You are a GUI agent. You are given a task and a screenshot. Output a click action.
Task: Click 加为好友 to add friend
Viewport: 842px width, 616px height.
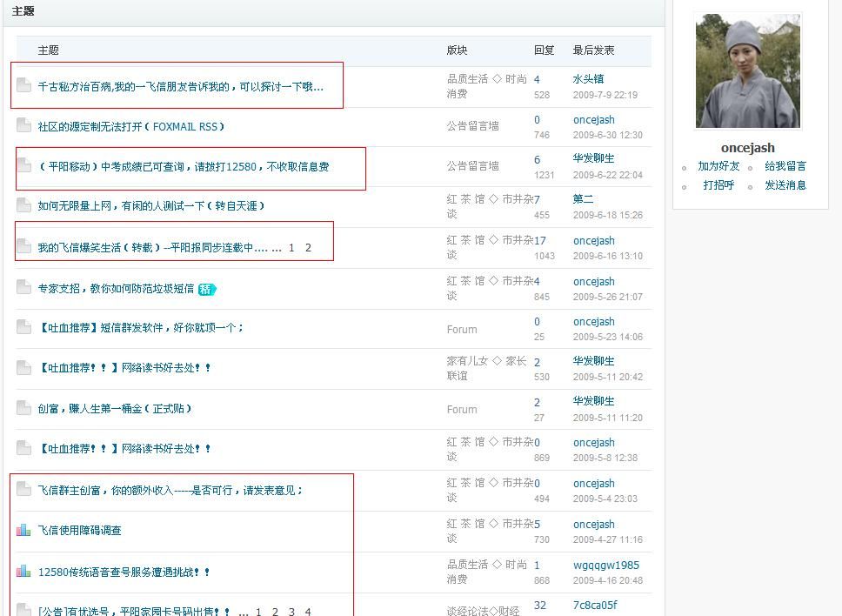point(718,166)
